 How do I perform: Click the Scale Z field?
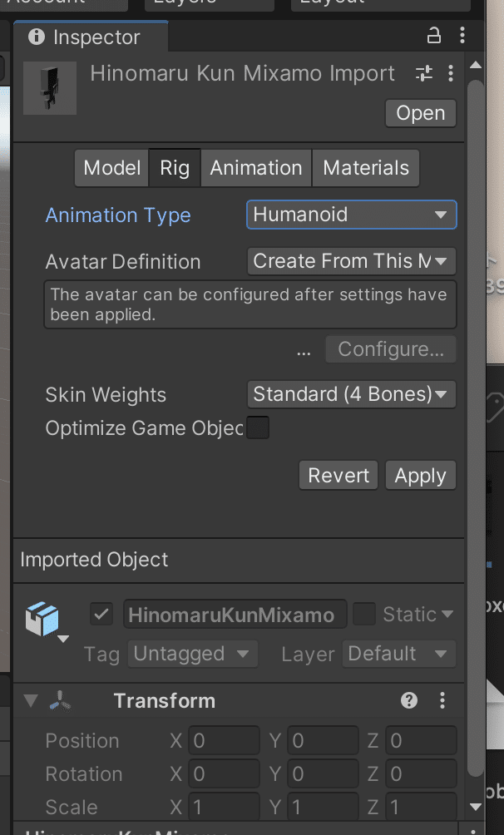[421, 807]
